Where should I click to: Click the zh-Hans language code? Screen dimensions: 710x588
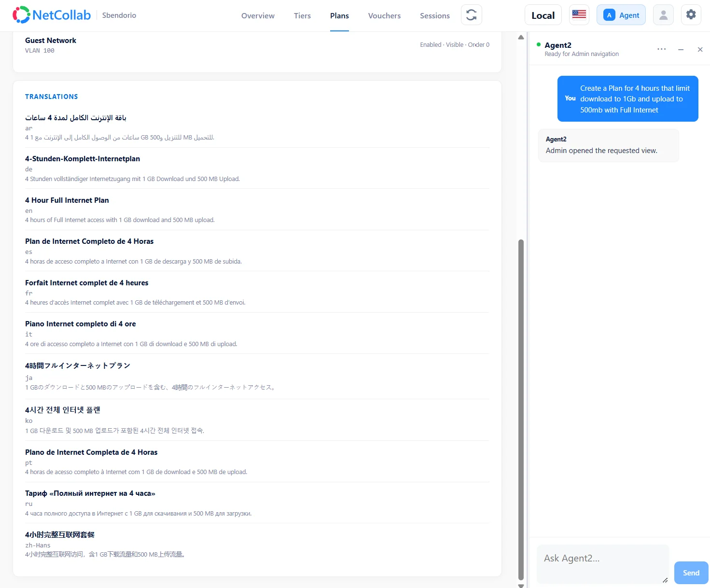coord(38,546)
